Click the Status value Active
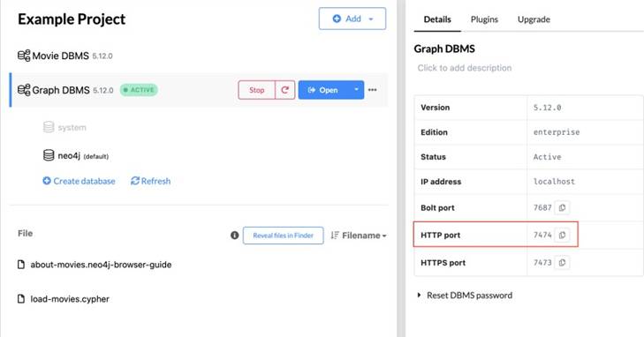This screenshot has height=337, width=644. 547,157
